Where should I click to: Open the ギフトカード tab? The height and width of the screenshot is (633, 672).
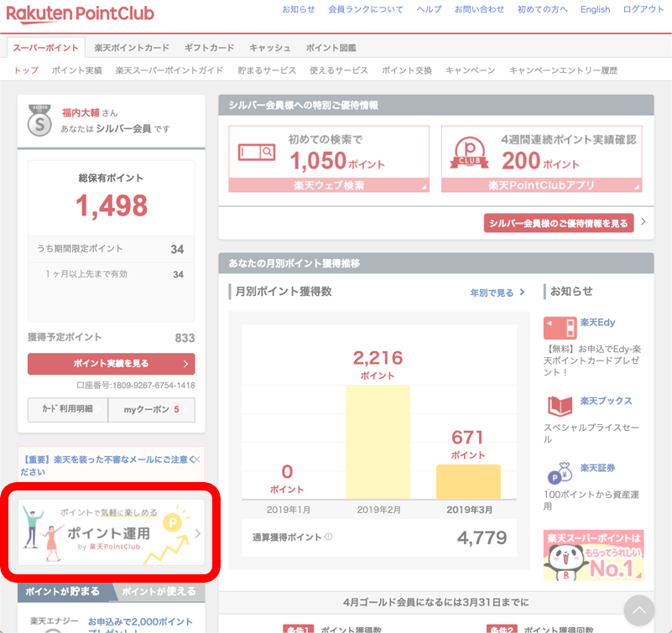click(209, 48)
